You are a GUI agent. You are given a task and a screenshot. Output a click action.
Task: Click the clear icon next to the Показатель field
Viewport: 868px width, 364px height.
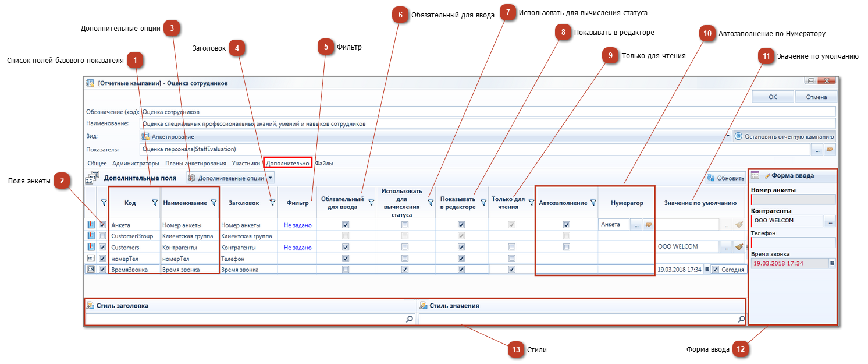tap(830, 150)
